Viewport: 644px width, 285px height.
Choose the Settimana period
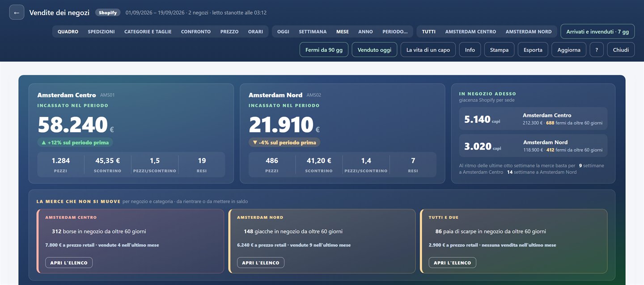click(x=313, y=32)
